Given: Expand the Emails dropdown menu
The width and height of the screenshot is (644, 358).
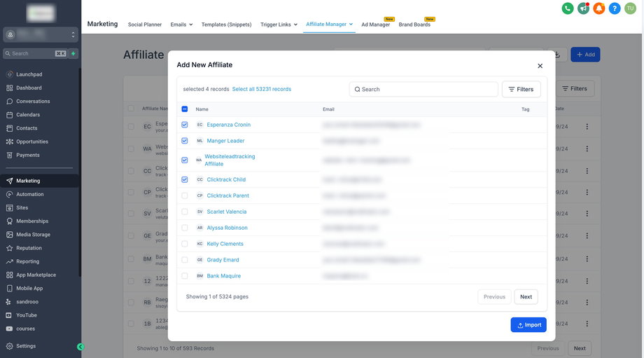Looking at the screenshot, I should pyautogui.click(x=181, y=25).
